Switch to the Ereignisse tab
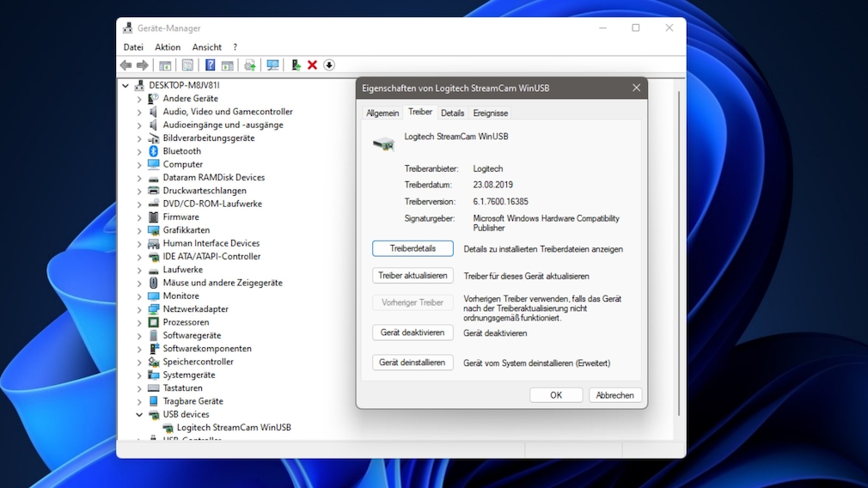 pos(491,113)
